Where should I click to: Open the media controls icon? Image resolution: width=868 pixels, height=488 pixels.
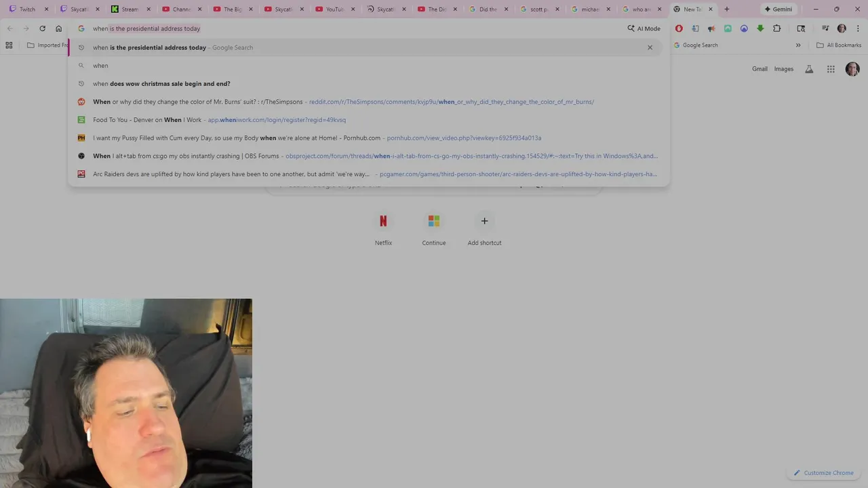[825, 28]
